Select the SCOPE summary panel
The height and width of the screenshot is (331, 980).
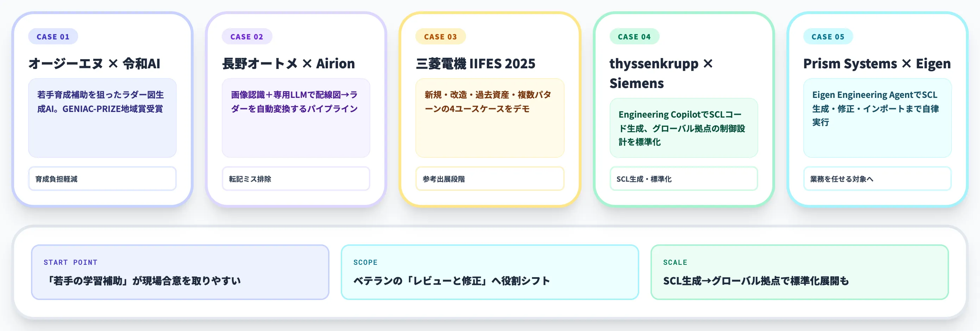(x=490, y=272)
